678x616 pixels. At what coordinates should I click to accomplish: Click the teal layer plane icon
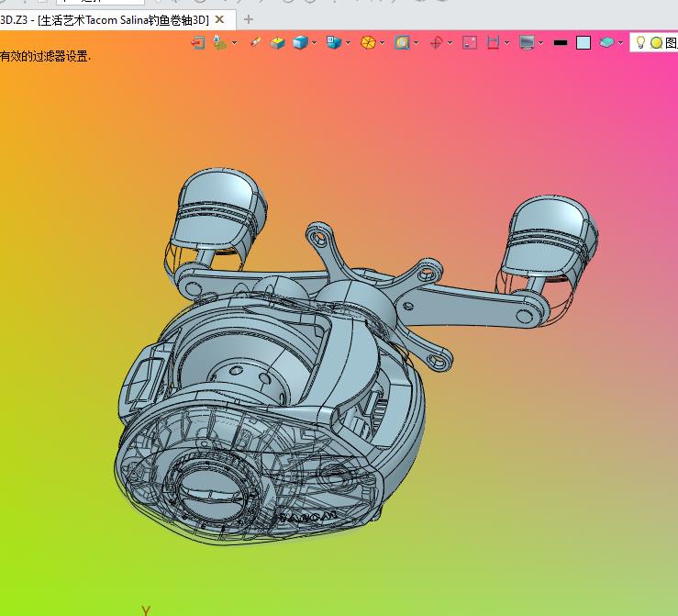coord(606,42)
